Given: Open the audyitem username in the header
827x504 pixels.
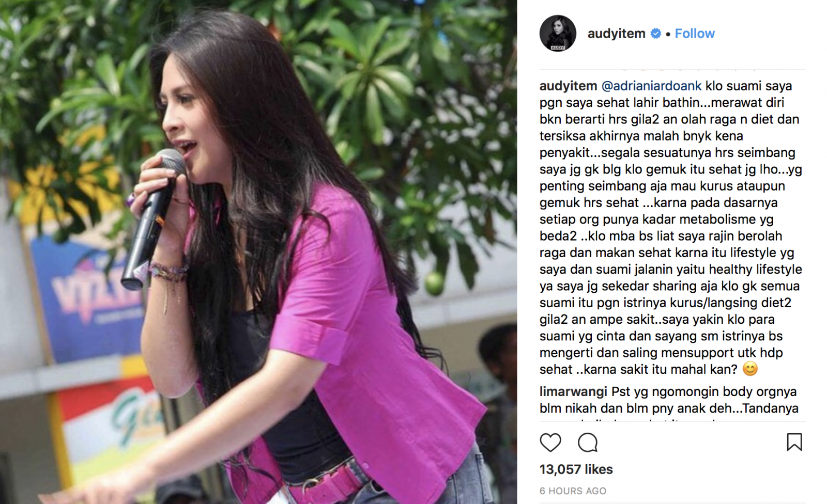Looking at the screenshot, I should click(616, 34).
